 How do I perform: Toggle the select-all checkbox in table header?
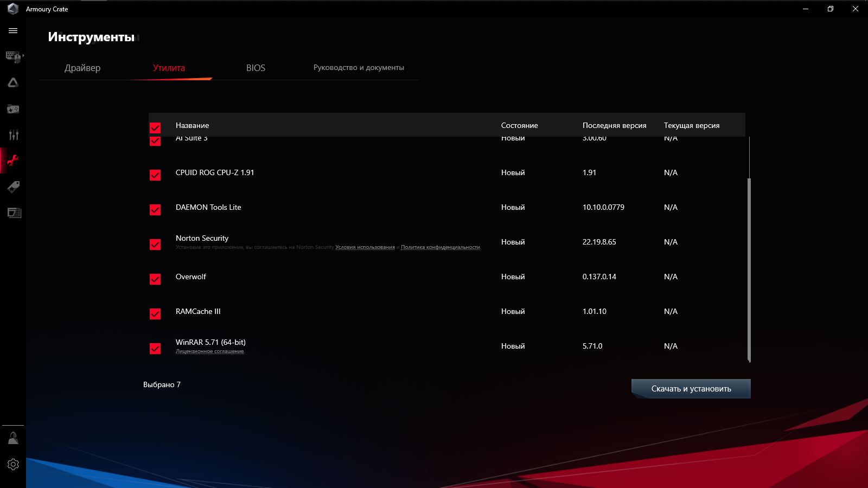tap(155, 128)
